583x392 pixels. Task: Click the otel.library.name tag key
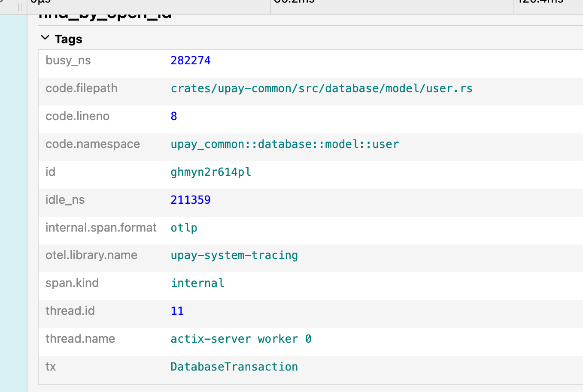coord(91,255)
